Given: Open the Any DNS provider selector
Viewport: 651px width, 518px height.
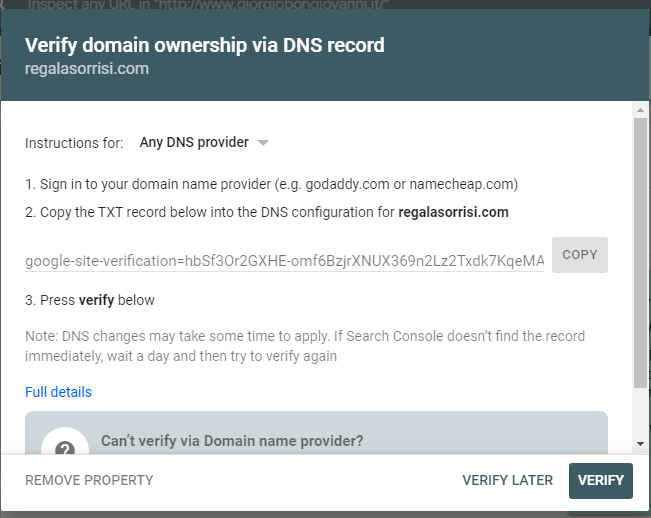Looking at the screenshot, I should tap(204, 142).
